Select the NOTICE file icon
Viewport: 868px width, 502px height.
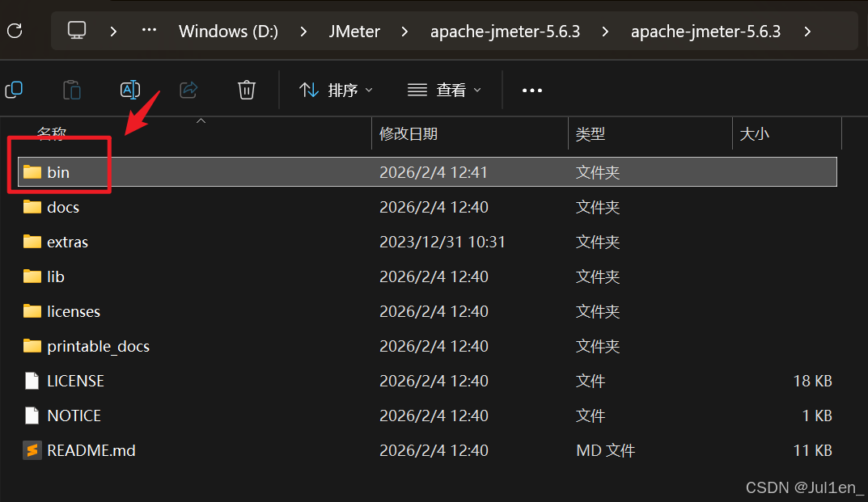coord(32,416)
